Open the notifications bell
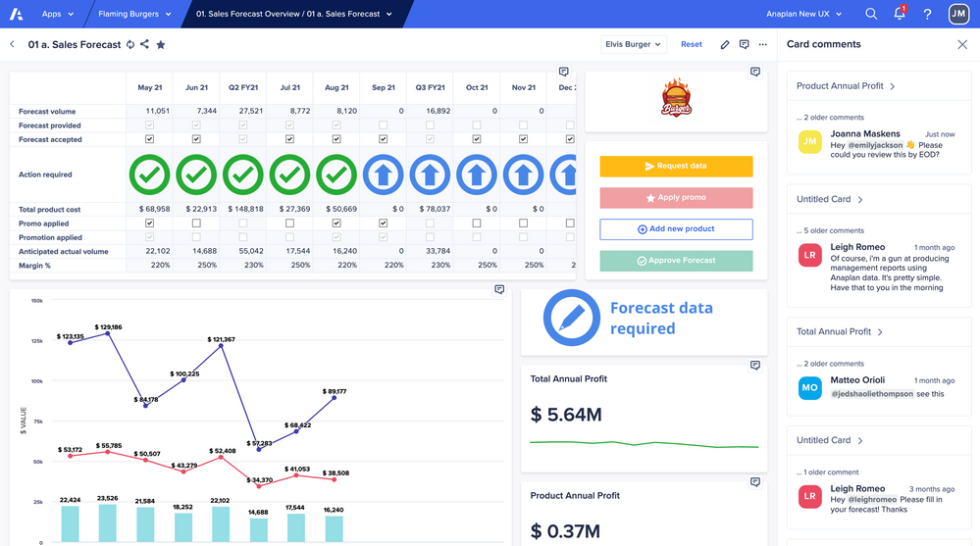Viewport: 980px width, 546px height. pyautogui.click(x=900, y=14)
